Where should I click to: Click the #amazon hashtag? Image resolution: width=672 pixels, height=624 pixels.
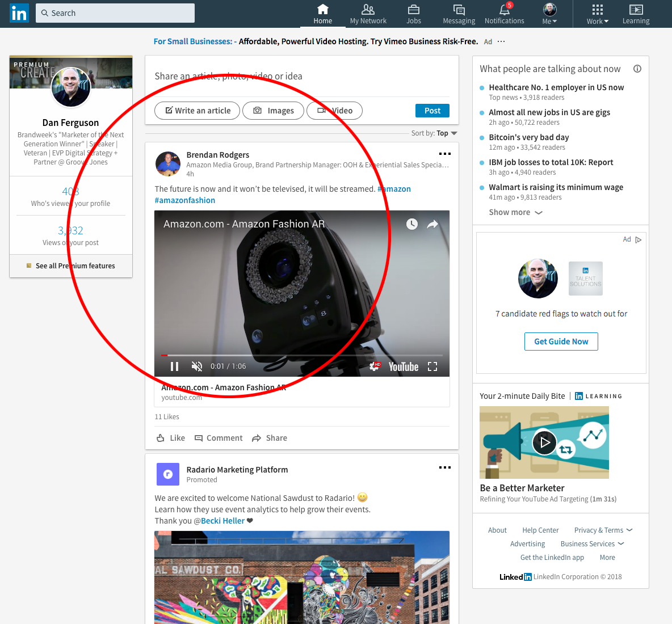[394, 189]
